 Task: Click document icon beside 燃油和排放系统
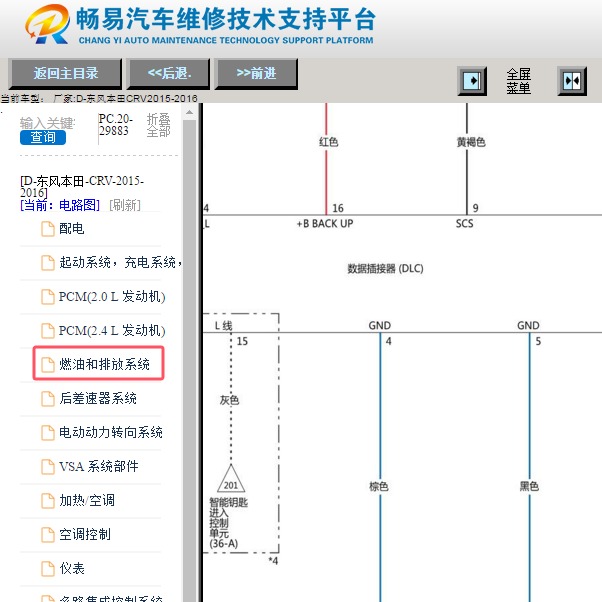pos(48,364)
